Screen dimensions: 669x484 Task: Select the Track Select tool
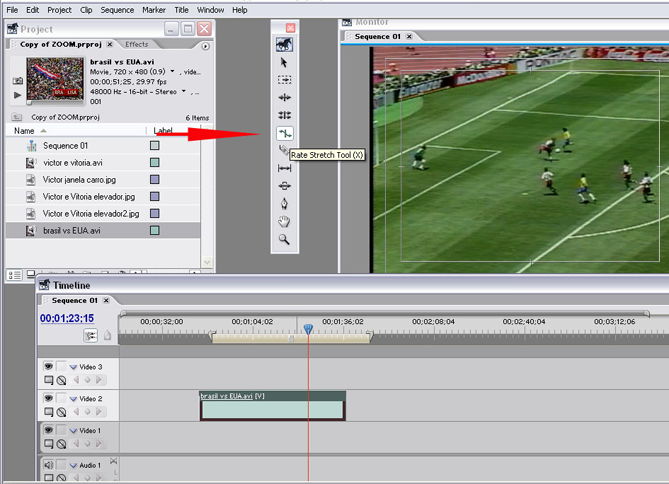pos(284,79)
